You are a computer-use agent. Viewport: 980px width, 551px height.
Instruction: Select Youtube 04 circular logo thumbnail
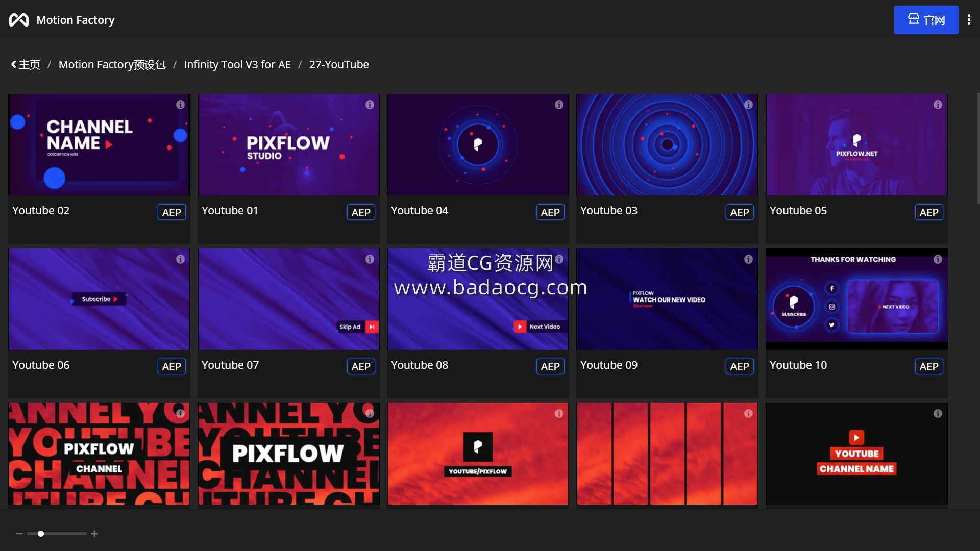478,144
